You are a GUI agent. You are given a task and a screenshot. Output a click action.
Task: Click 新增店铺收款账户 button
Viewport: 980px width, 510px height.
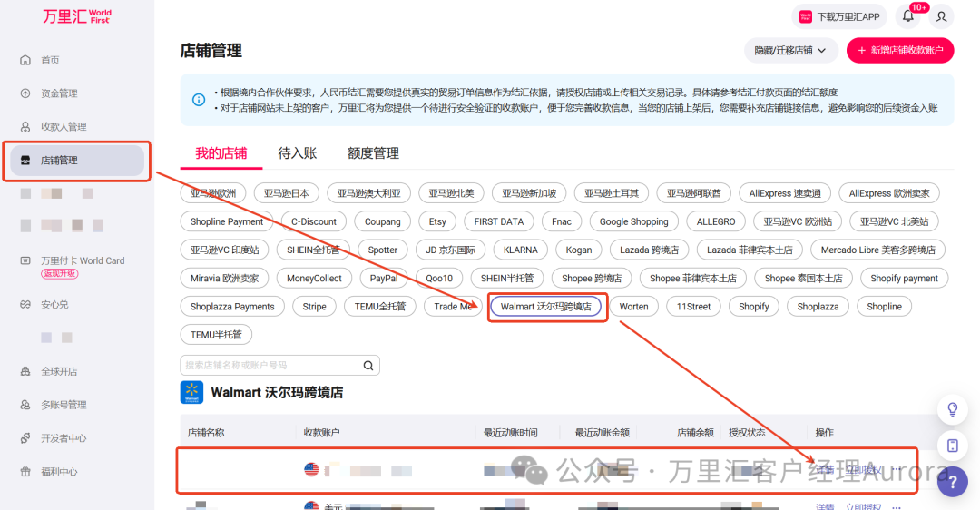click(900, 50)
